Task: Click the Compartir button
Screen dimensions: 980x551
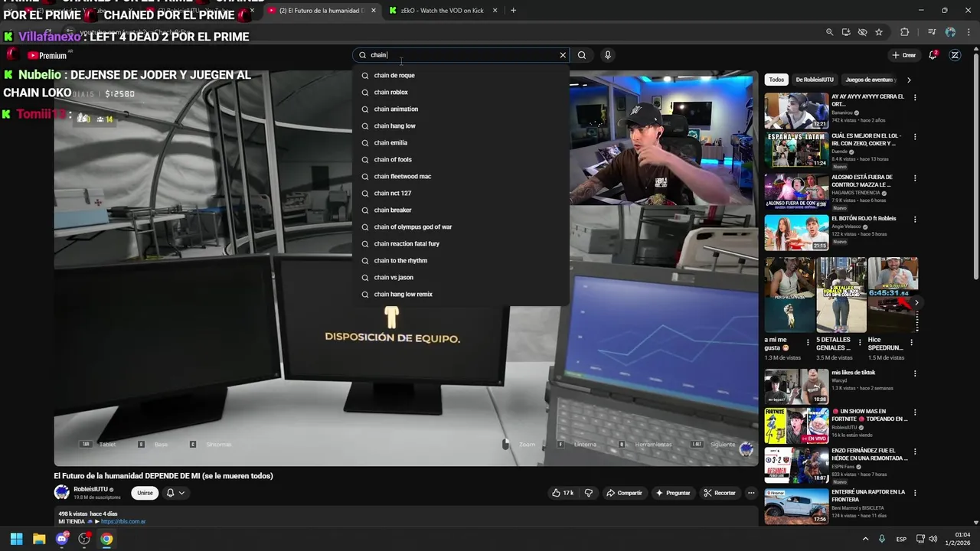Action: 624,493
